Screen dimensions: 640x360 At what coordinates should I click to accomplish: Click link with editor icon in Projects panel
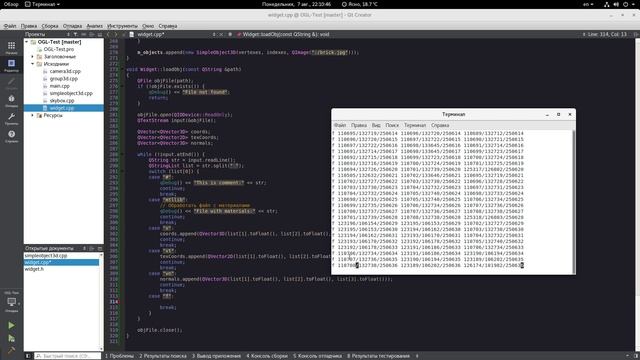84,34
